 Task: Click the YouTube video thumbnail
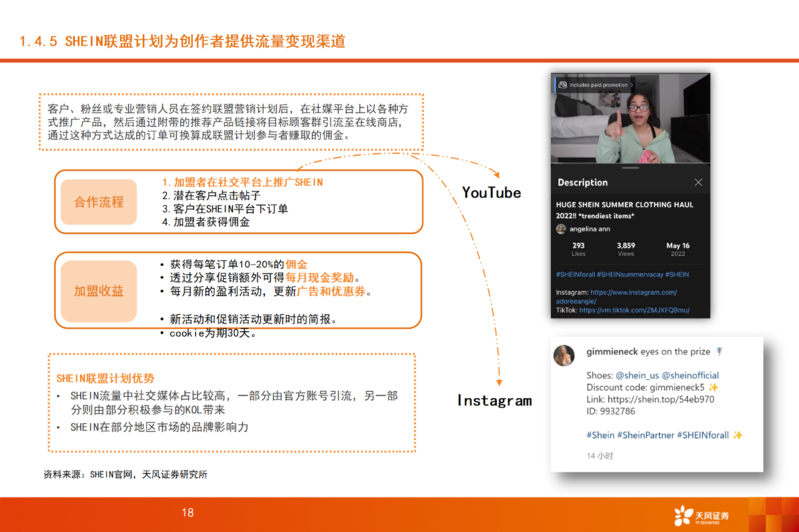tap(631, 120)
